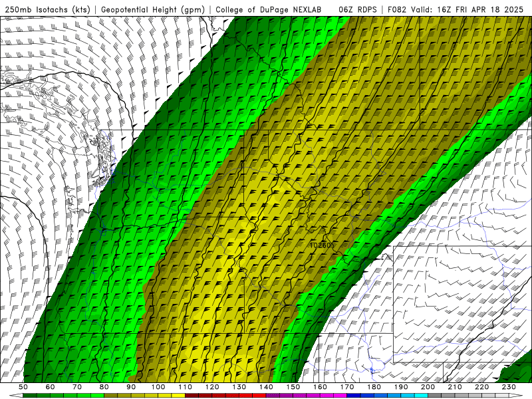
Task: Click the colorbar value label '140'
Action: pyautogui.click(x=266, y=387)
